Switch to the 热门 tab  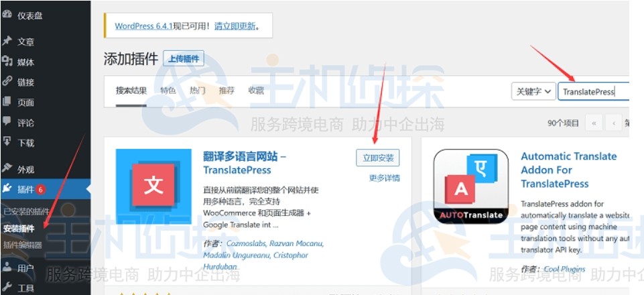197,91
